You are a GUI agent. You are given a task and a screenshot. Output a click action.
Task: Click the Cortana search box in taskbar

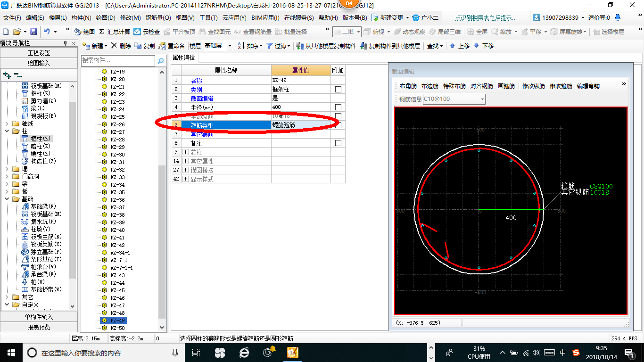click(104, 352)
